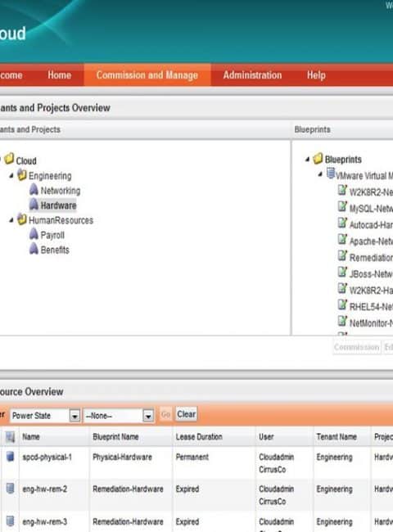Open the Administration tab
Image resolution: width=393 pixels, height=532 pixels.
click(x=252, y=75)
